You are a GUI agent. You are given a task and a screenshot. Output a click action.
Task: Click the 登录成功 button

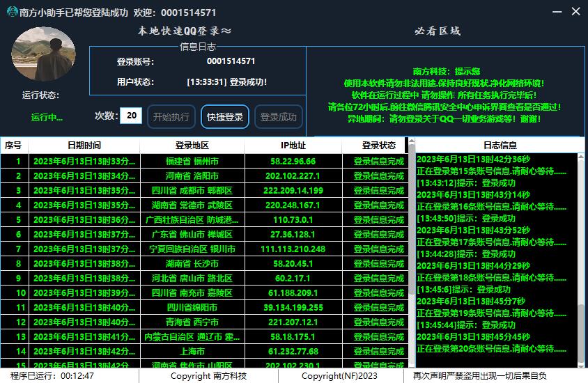coord(278,117)
